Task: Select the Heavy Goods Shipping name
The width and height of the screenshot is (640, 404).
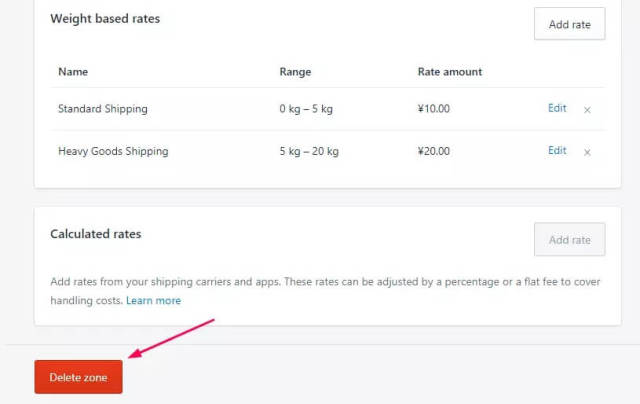Action: (x=113, y=151)
